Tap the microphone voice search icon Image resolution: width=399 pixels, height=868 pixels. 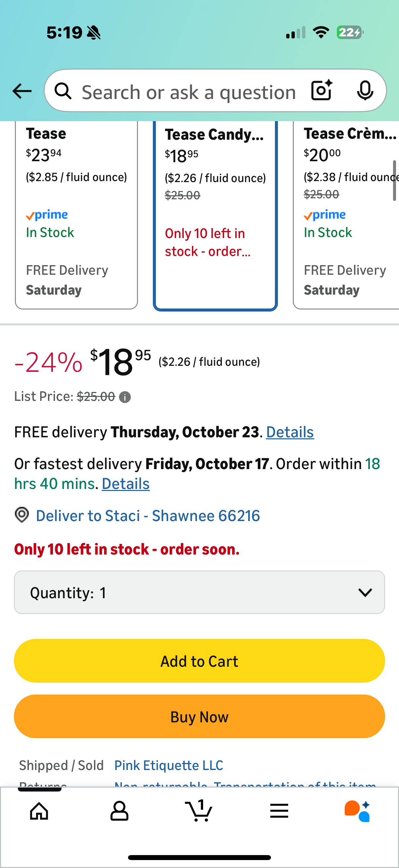coord(365,91)
